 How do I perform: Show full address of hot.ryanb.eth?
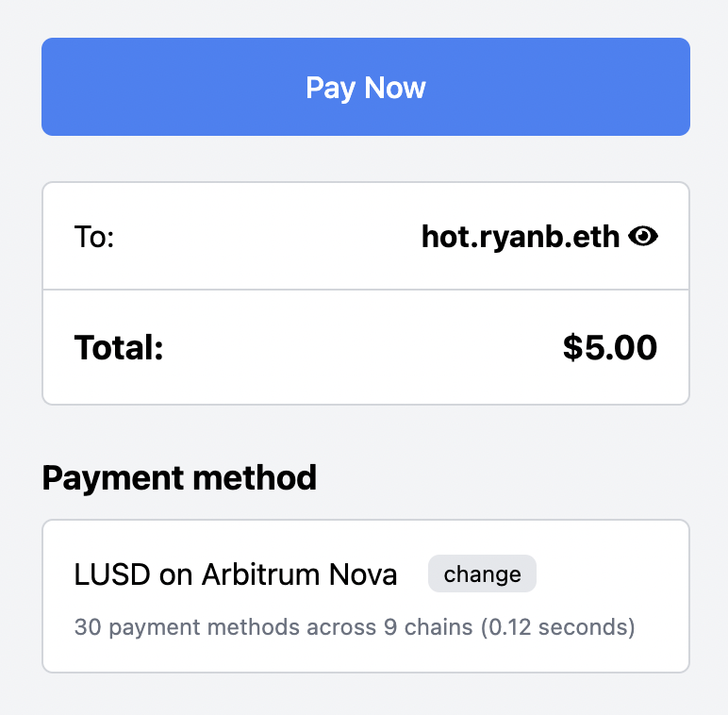[x=642, y=237]
